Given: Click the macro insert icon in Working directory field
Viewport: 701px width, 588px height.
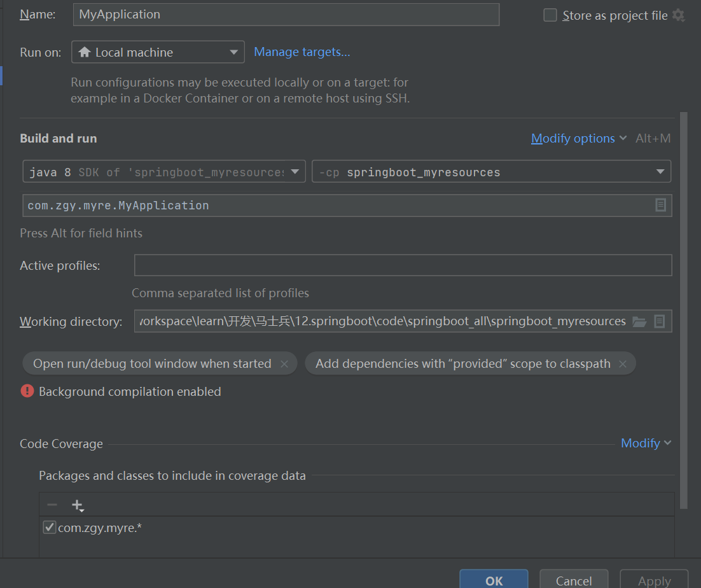Looking at the screenshot, I should point(660,322).
